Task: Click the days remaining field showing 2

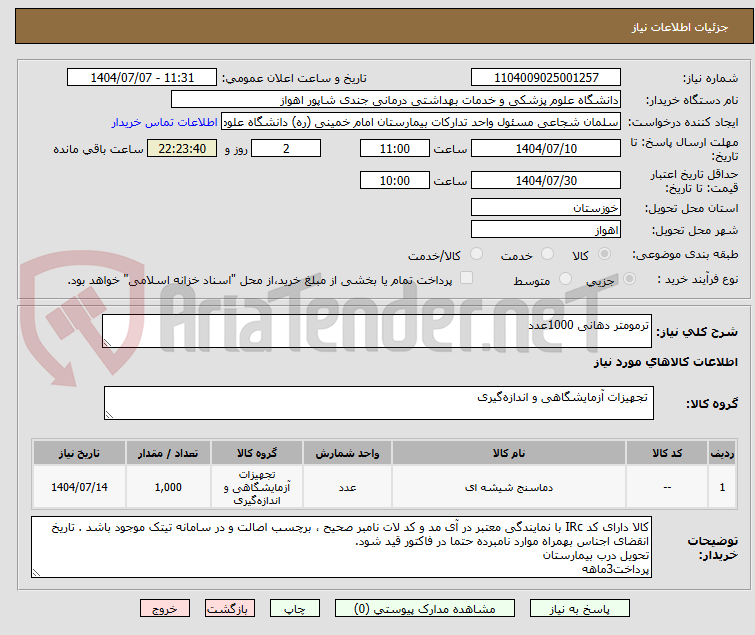Action: (286, 148)
